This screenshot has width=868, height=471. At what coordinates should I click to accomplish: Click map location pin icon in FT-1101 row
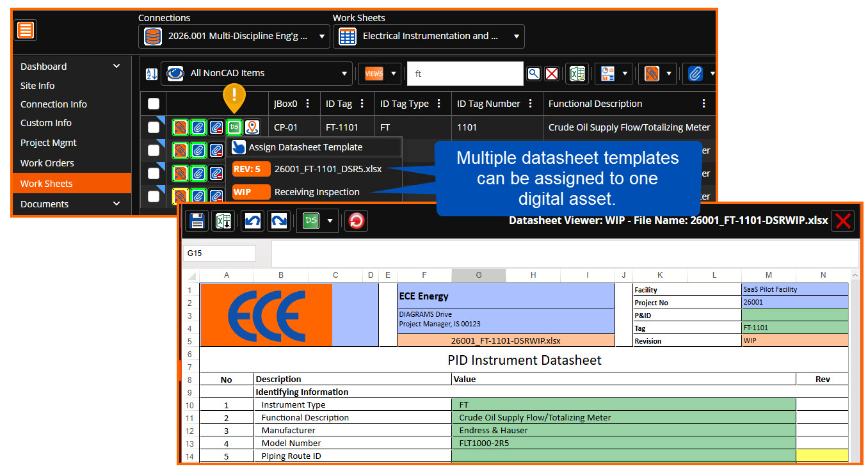coord(252,127)
